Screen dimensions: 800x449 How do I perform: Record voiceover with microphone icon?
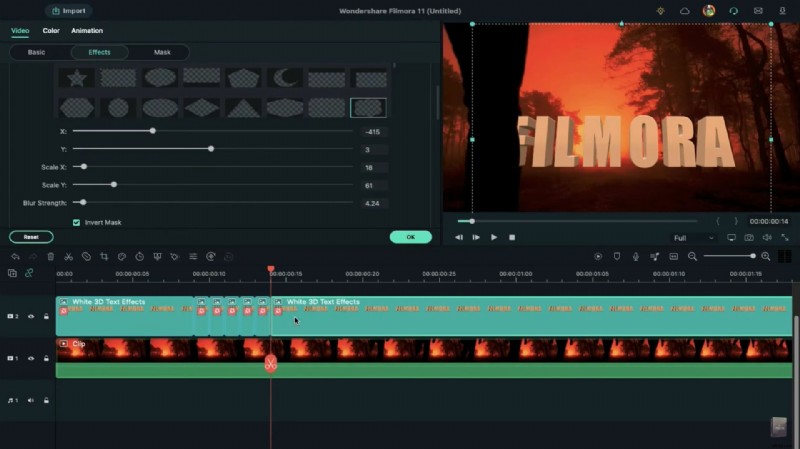click(636, 256)
